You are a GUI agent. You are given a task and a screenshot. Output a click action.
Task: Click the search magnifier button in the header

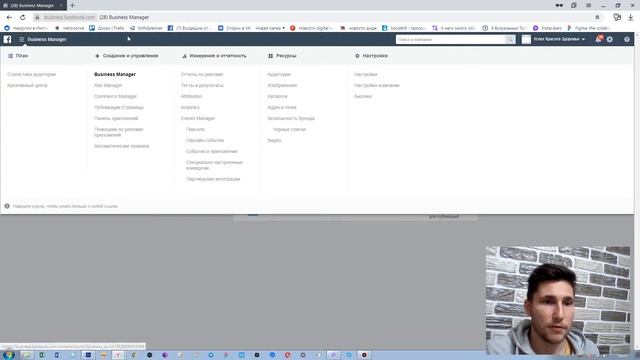coord(510,39)
